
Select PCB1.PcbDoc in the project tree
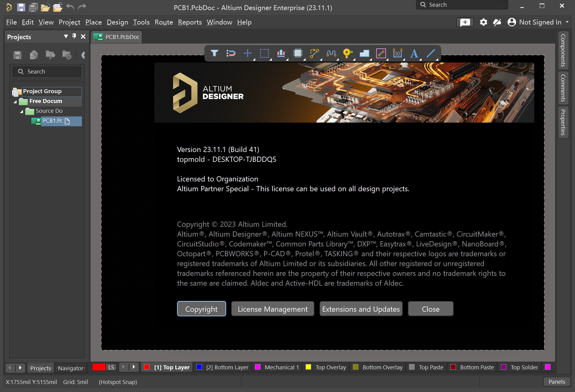[56, 121]
